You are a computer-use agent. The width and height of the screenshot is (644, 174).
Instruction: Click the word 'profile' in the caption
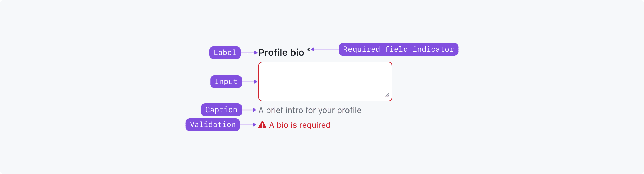pos(349,110)
